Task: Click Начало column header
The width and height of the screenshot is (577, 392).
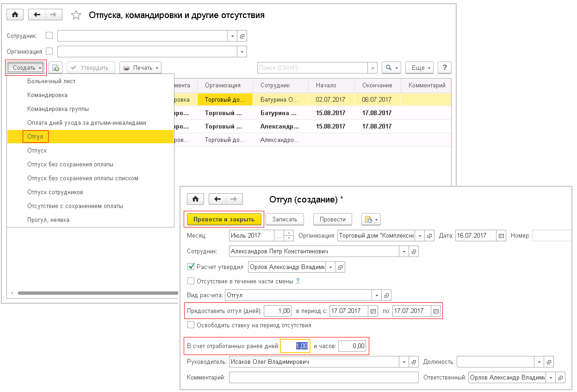Action: click(x=331, y=86)
